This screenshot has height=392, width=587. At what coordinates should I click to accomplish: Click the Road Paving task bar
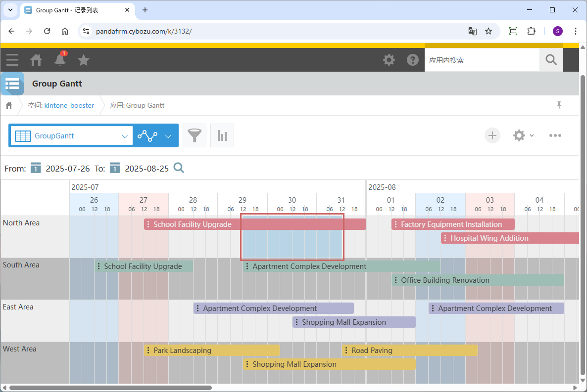[409, 350]
